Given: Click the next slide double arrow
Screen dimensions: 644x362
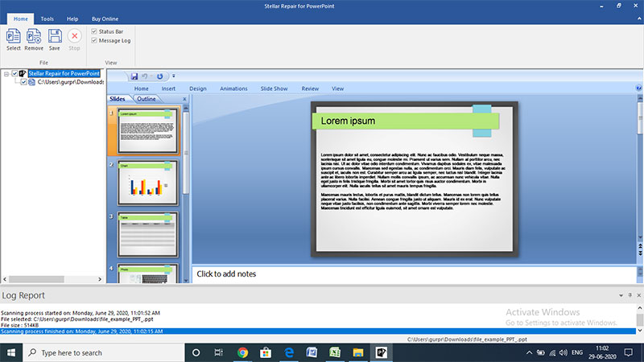Looking at the screenshot, I should coord(640,253).
